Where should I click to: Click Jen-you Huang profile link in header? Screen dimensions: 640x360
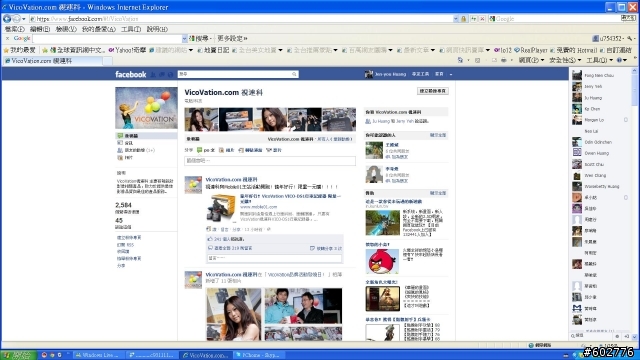pos(386,74)
